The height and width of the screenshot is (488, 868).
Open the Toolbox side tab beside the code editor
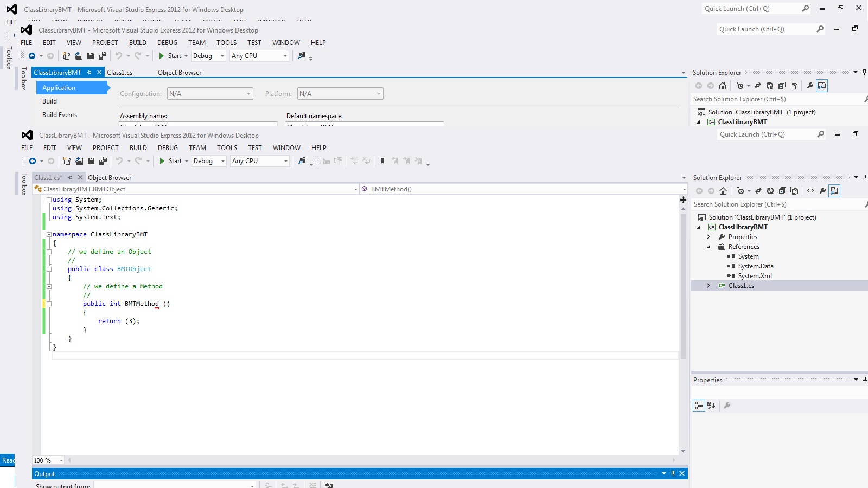pos(24,184)
